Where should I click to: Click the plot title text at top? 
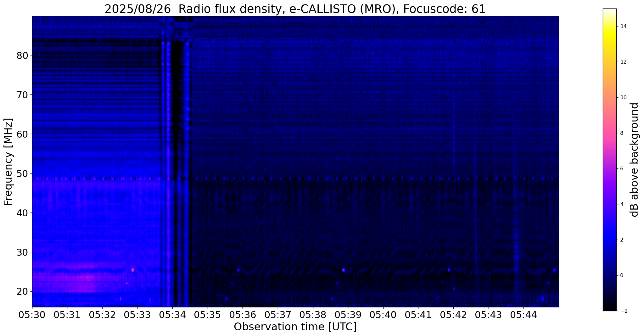coord(295,9)
